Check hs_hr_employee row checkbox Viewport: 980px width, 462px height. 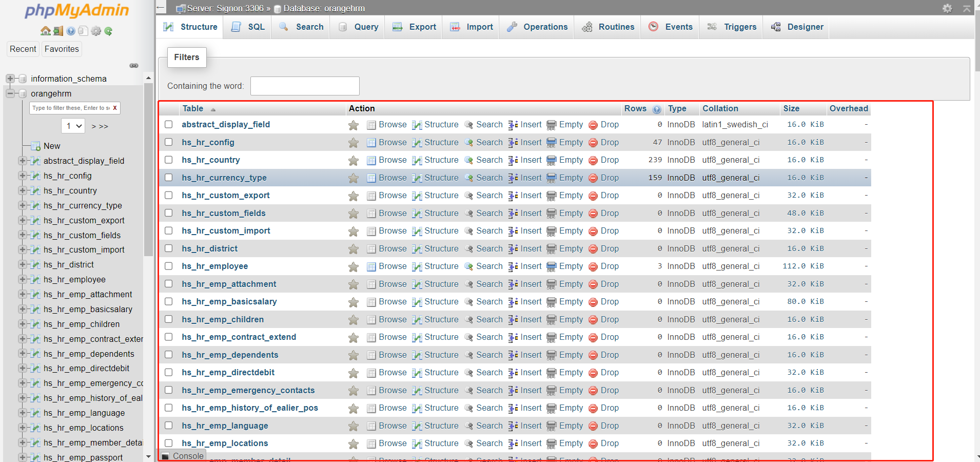pos(168,266)
